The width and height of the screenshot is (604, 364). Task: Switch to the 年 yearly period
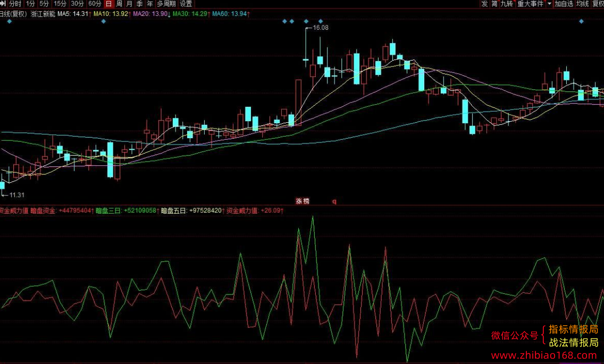(x=149, y=4)
